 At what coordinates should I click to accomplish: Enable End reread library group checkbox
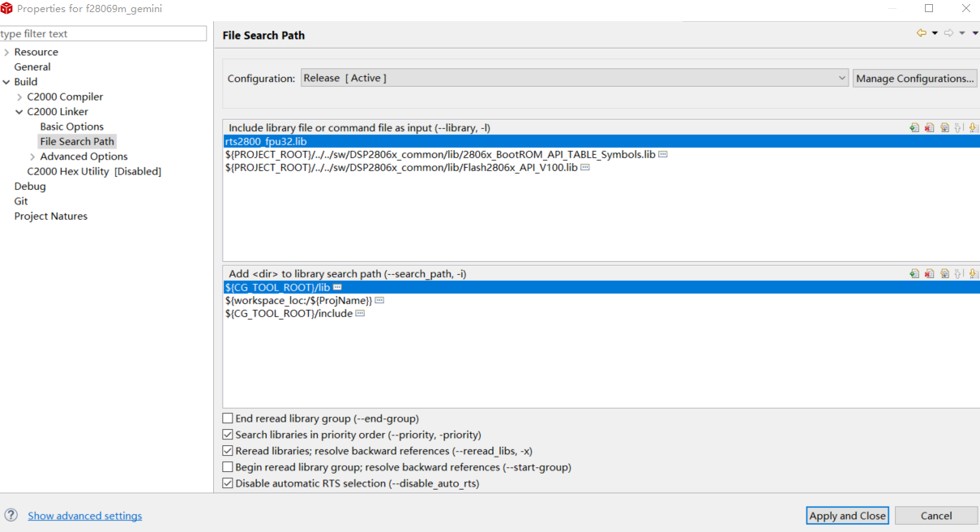228,418
